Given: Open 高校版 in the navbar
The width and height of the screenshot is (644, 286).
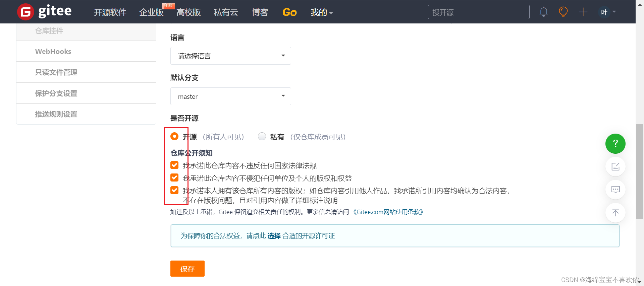Looking at the screenshot, I should 189,12.
